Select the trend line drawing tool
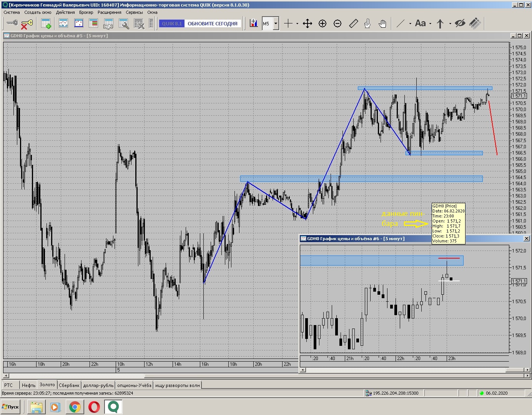Screen dimensions: 532x415 pos(401,23)
